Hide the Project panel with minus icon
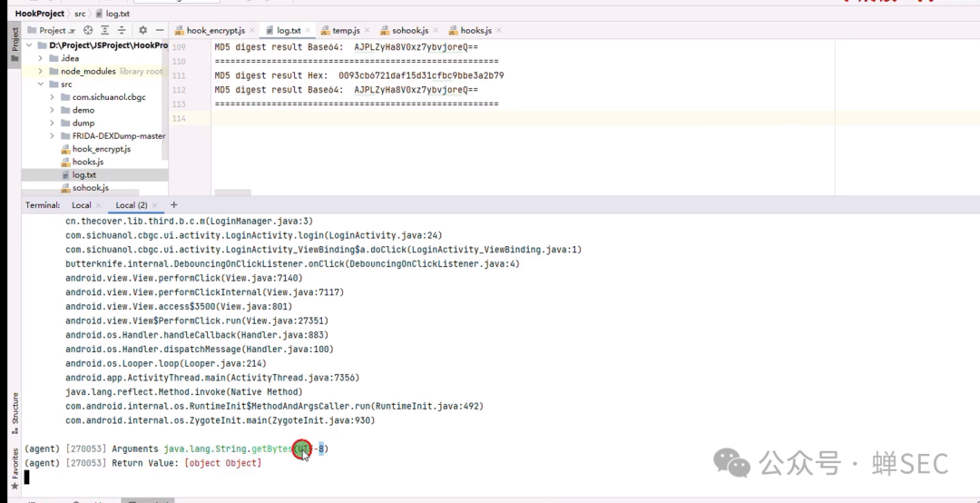 tap(160, 30)
